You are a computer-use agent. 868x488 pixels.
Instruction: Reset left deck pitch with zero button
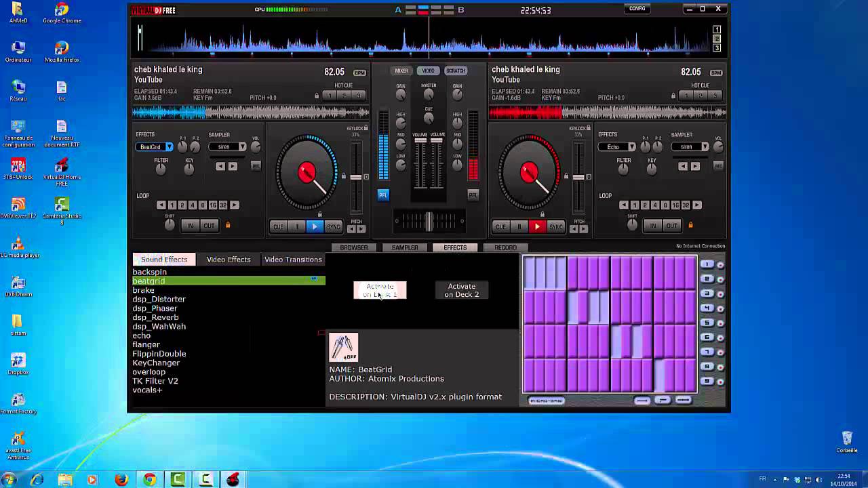point(366,177)
